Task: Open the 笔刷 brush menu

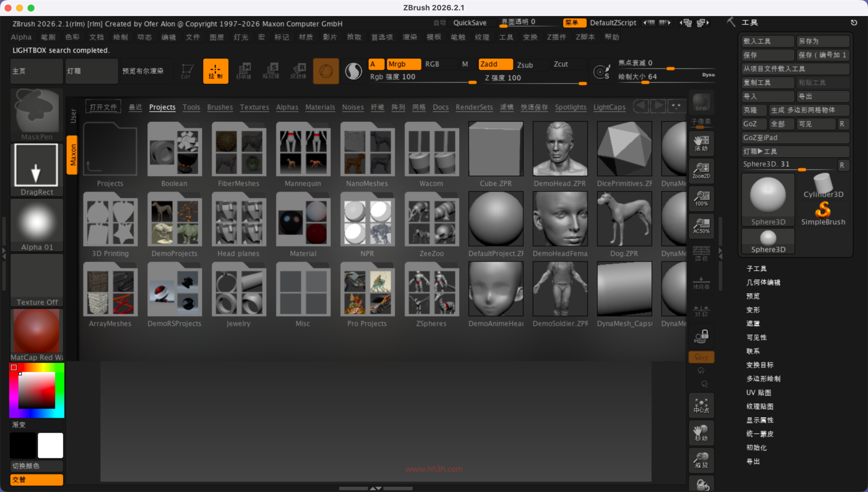Action: 48,37
